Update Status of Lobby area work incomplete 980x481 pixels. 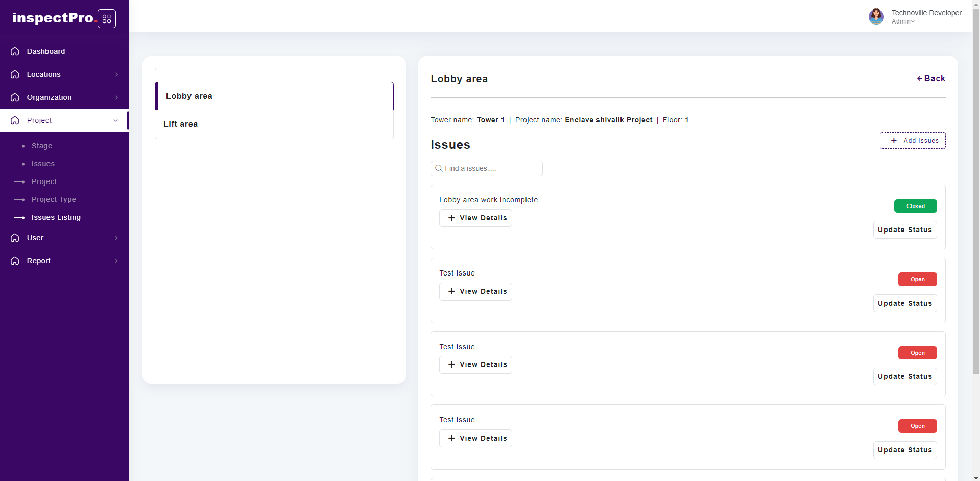coord(904,230)
